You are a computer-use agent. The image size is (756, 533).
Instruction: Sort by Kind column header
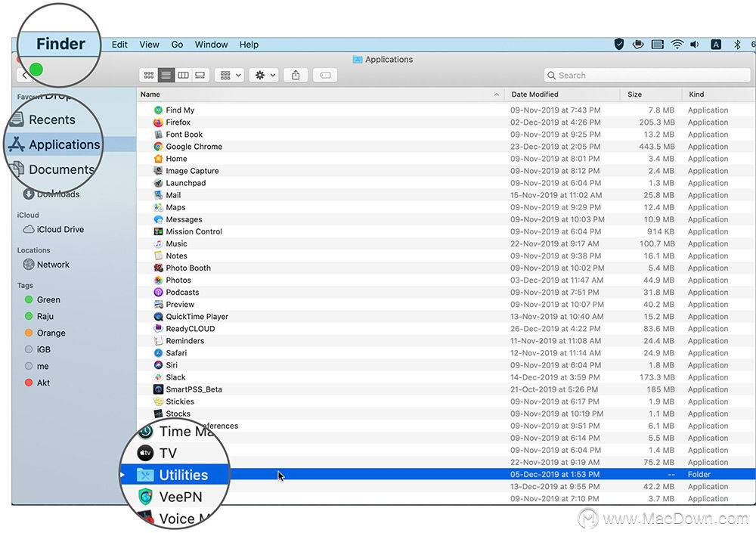click(x=718, y=95)
